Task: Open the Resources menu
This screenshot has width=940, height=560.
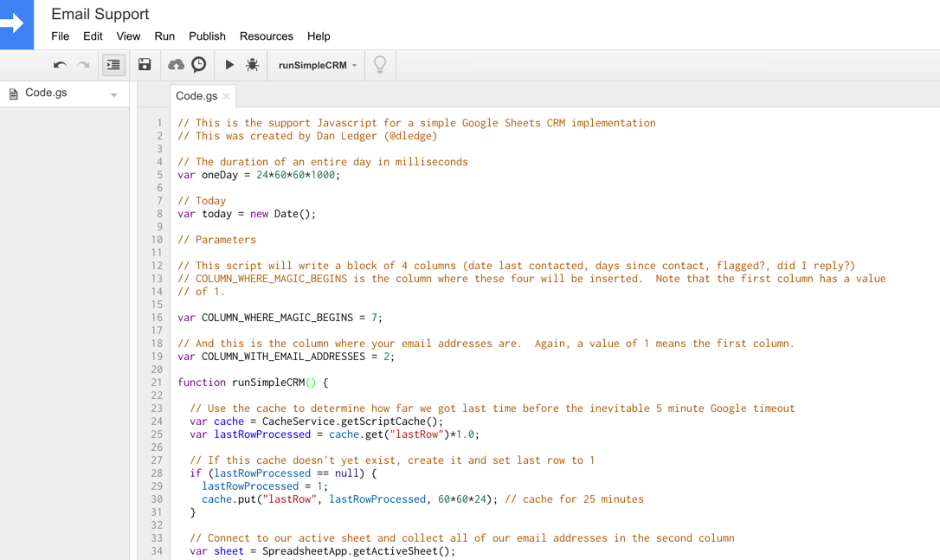Action: 266,36
